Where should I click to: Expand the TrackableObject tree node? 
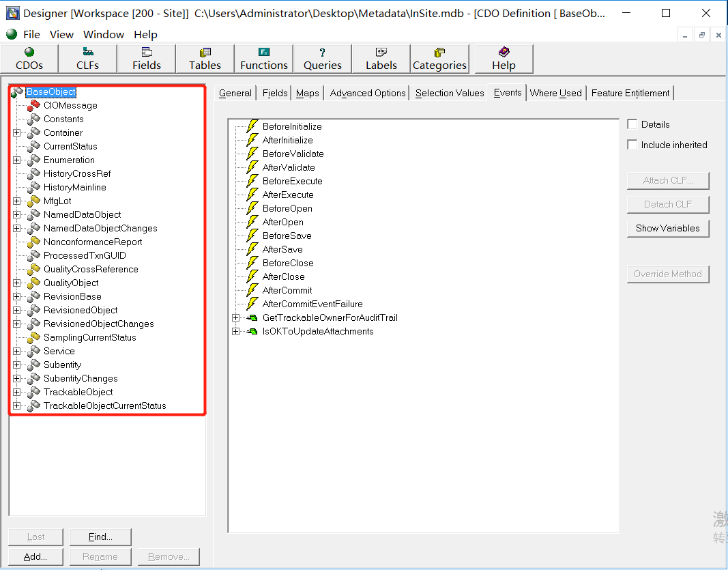17,392
